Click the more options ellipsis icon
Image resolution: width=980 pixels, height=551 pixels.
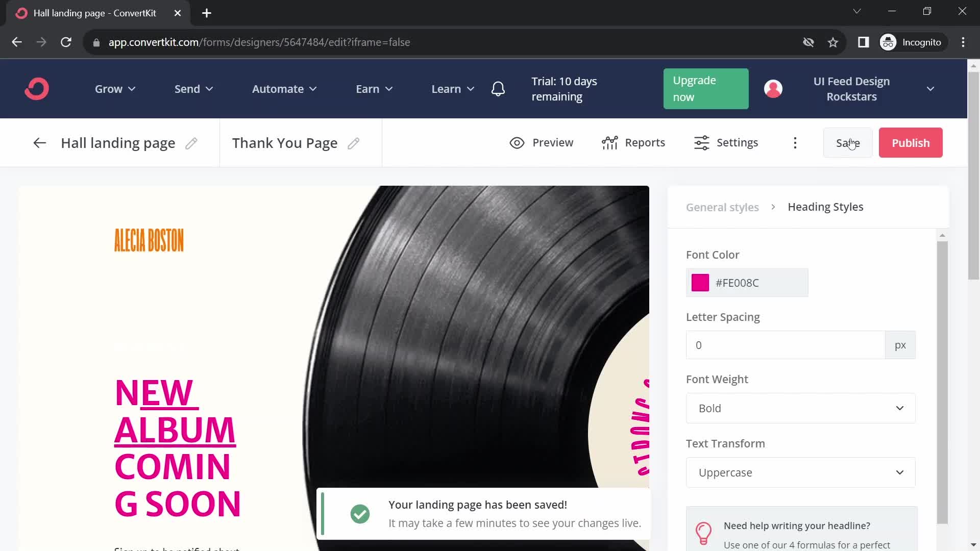click(796, 142)
